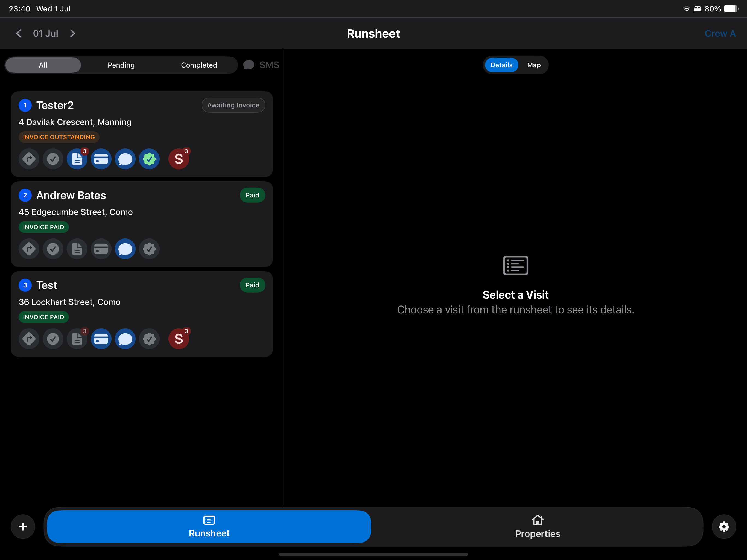Tap visit number 2 badge
This screenshot has width=747, height=560.
click(x=25, y=195)
